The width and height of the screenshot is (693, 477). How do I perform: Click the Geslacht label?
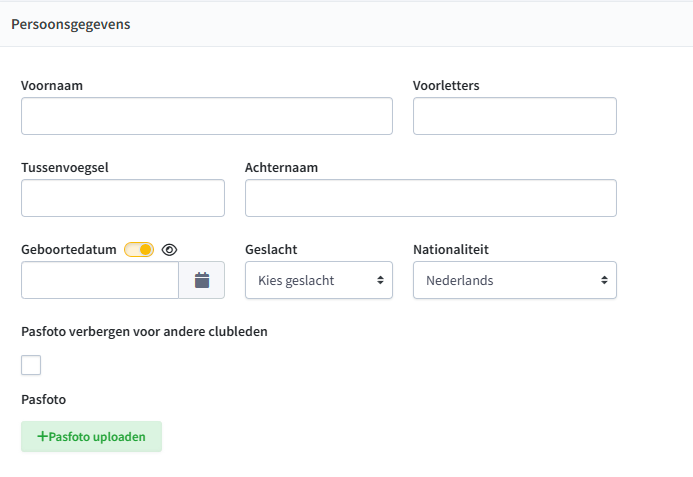coord(271,250)
